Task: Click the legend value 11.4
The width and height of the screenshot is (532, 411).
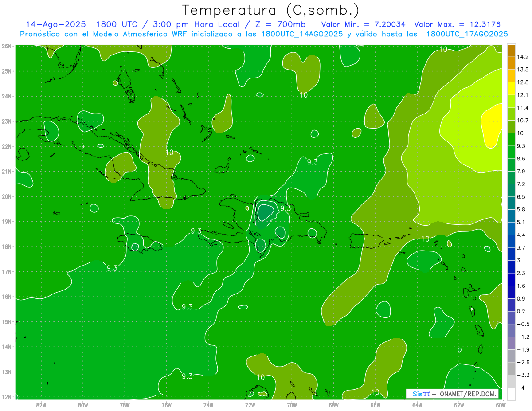Action: tap(522, 108)
